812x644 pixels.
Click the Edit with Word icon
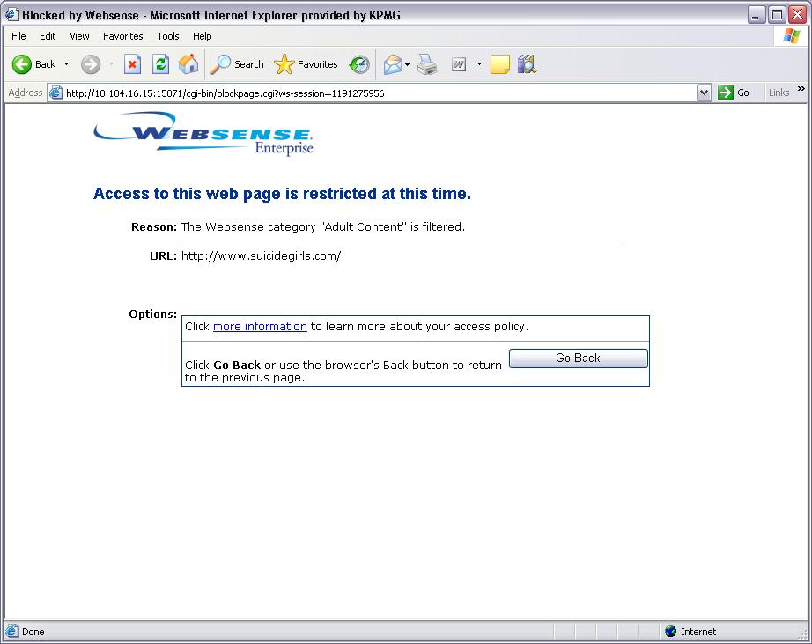point(459,64)
